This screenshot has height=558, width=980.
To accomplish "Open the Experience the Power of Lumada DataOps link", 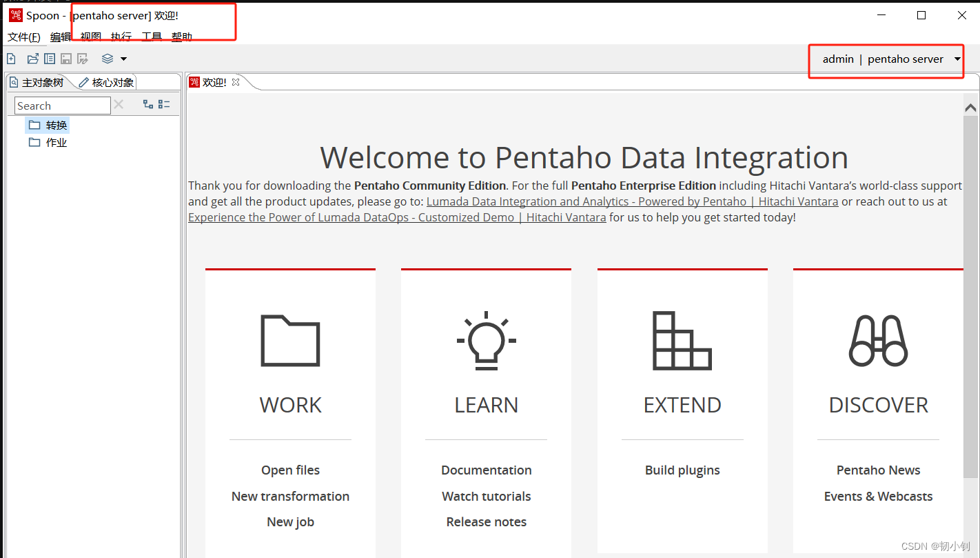I will (397, 217).
